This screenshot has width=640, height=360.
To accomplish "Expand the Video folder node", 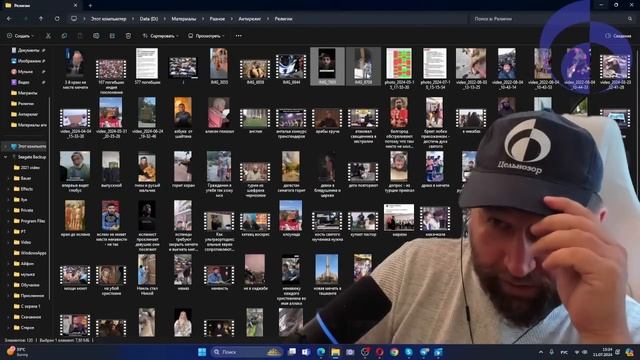I will pos(9,242).
